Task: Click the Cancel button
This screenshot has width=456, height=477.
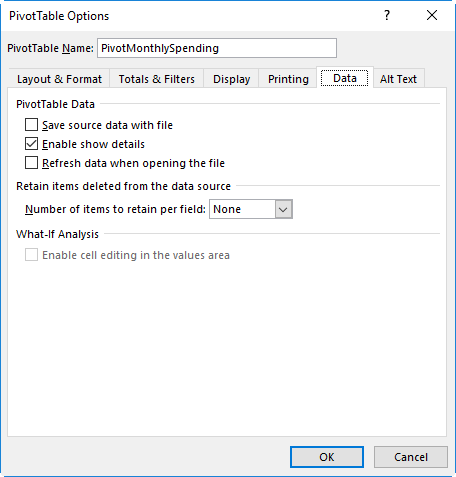Action: click(411, 457)
